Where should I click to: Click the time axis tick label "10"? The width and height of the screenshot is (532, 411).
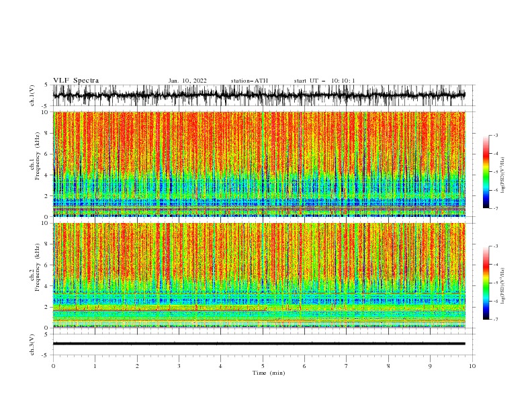click(x=472, y=366)
